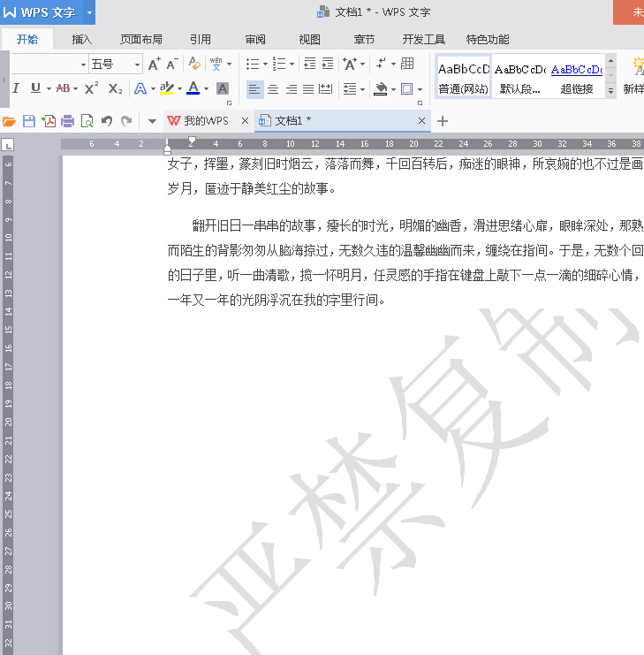The image size is (644, 655).
Task: Click the Clear Formatting eraser icon
Action: tap(194, 65)
